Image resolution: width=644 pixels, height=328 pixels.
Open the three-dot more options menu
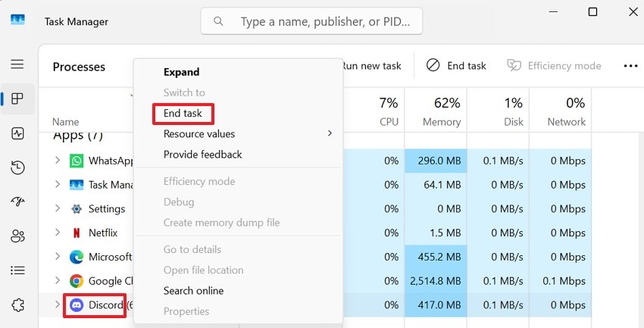[630, 66]
